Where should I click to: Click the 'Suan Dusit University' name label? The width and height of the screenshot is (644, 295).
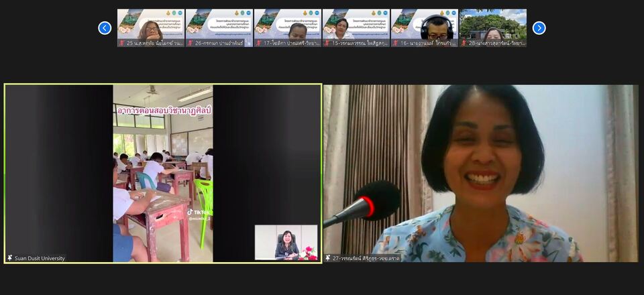click(x=40, y=258)
